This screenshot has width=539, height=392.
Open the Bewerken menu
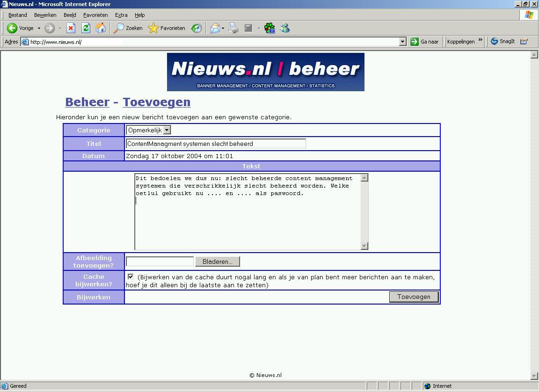pos(45,15)
